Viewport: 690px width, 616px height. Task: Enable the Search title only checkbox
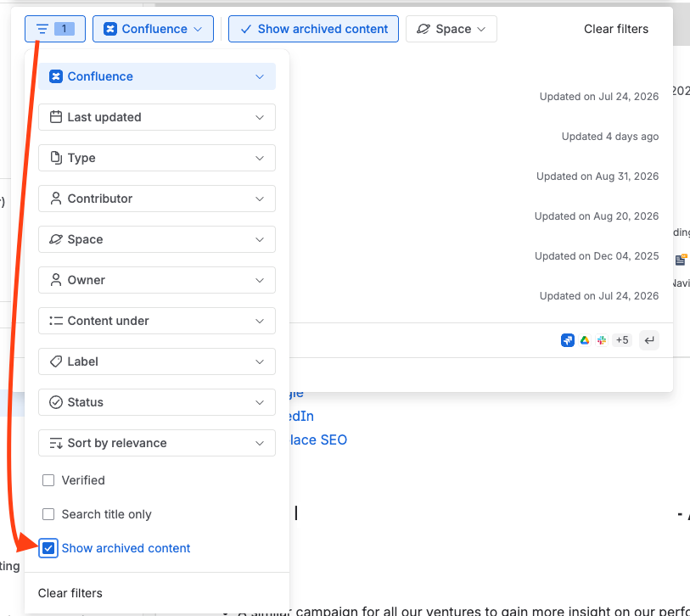pyautogui.click(x=48, y=514)
